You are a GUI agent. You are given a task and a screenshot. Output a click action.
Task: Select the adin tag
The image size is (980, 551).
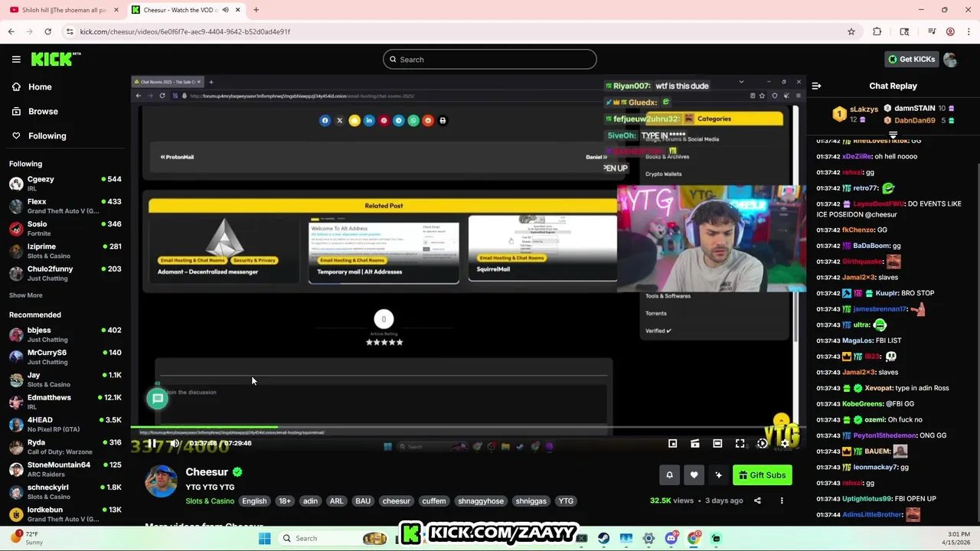pyautogui.click(x=310, y=500)
